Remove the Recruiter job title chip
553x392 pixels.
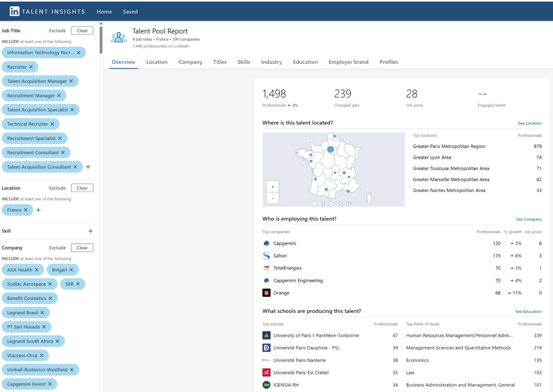(31, 67)
